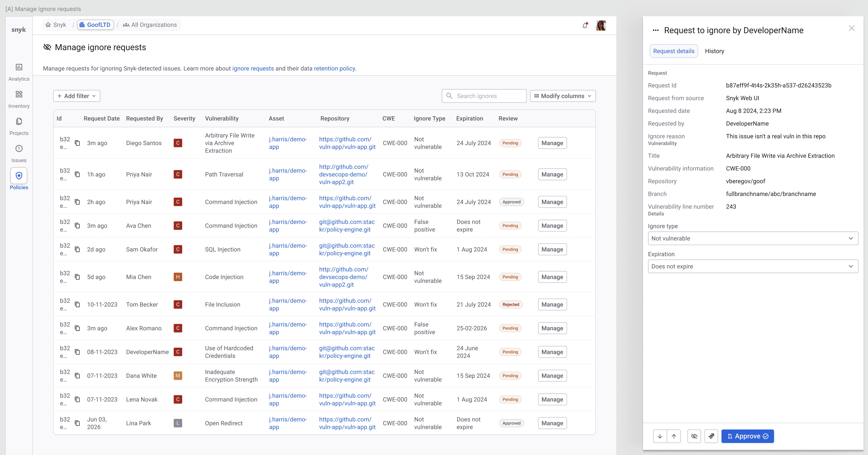868x455 pixels.
Task: Click Manage for the Tom Becker rejected request
Action: [x=552, y=304]
